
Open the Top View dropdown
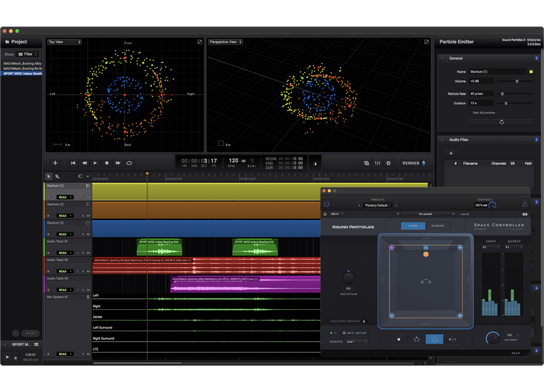[65, 42]
